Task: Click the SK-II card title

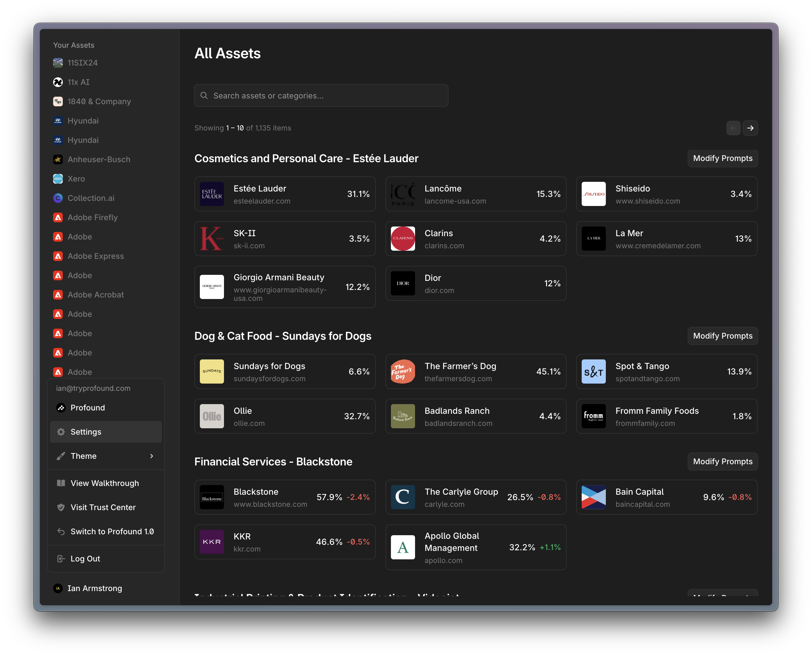Action: coord(245,233)
